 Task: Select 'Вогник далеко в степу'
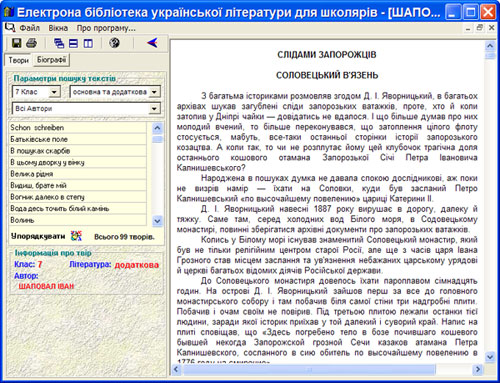[77, 197]
